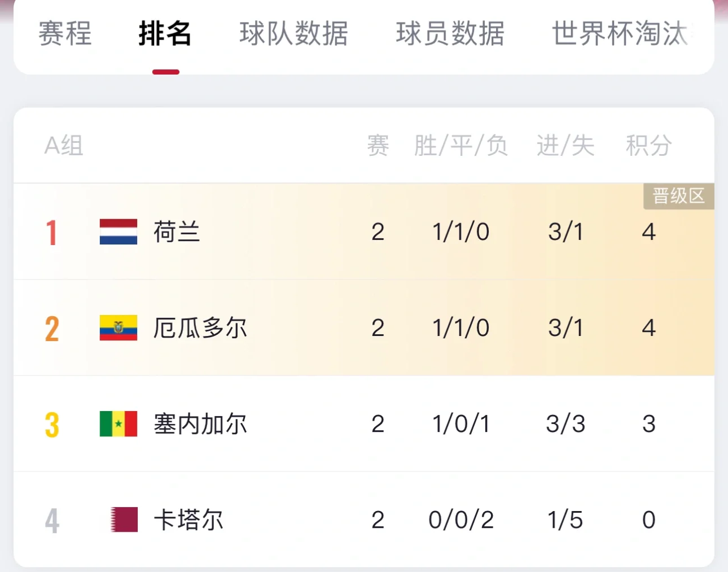Click the Qatar flag icon
The width and height of the screenshot is (728, 572).
tap(124, 520)
